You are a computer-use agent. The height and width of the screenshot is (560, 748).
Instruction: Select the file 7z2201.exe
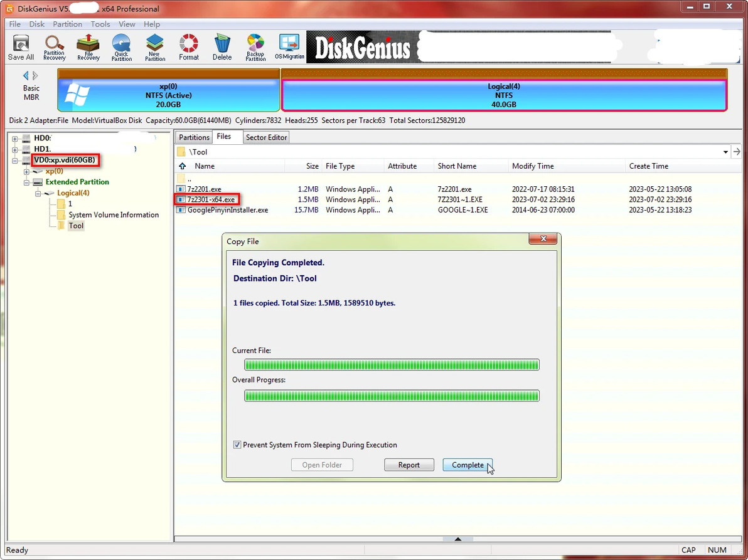click(204, 189)
